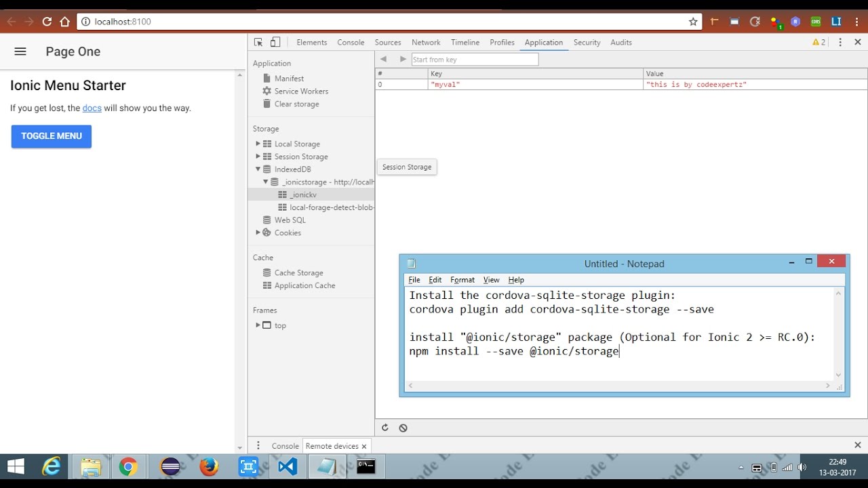Open Visual Studio Code from the taskbar
Screen dimensions: 868x488
[x=288, y=466]
